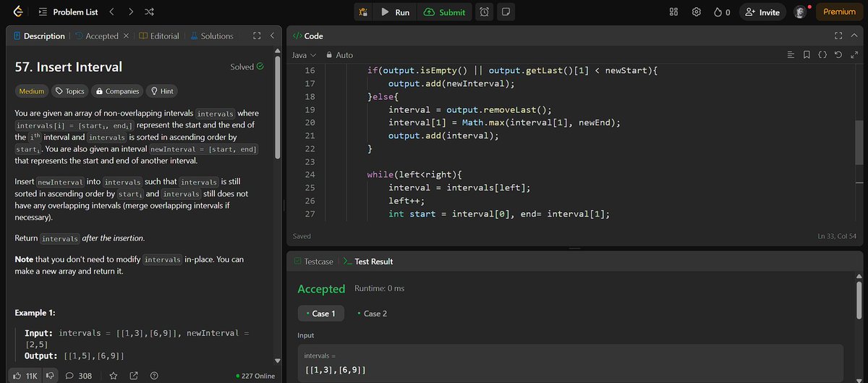This screenshot has height=383, width=868.
Task: View the streak flame counter
Action: click(x=722, y=12)
